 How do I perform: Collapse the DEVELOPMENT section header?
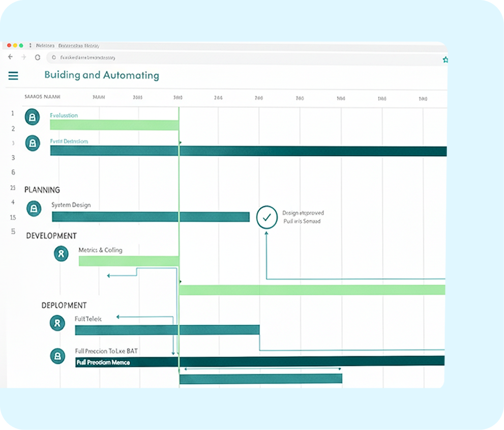[x=51, y=236]
